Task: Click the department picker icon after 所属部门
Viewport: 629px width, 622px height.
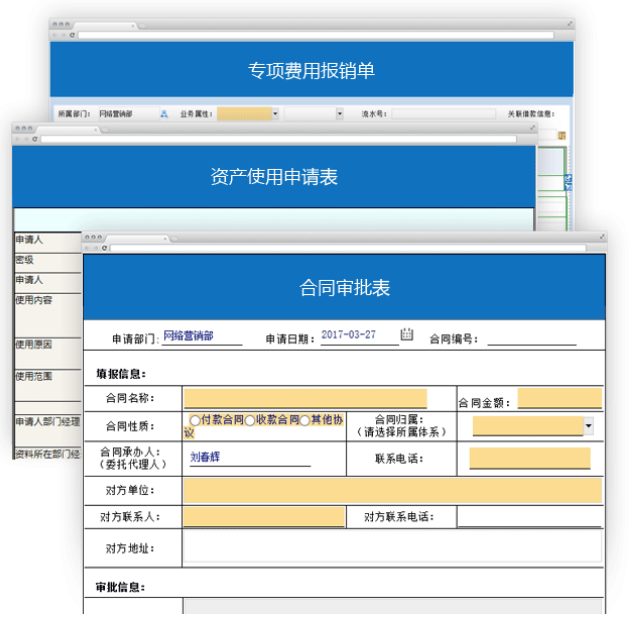Action: (x=164, y=114)
